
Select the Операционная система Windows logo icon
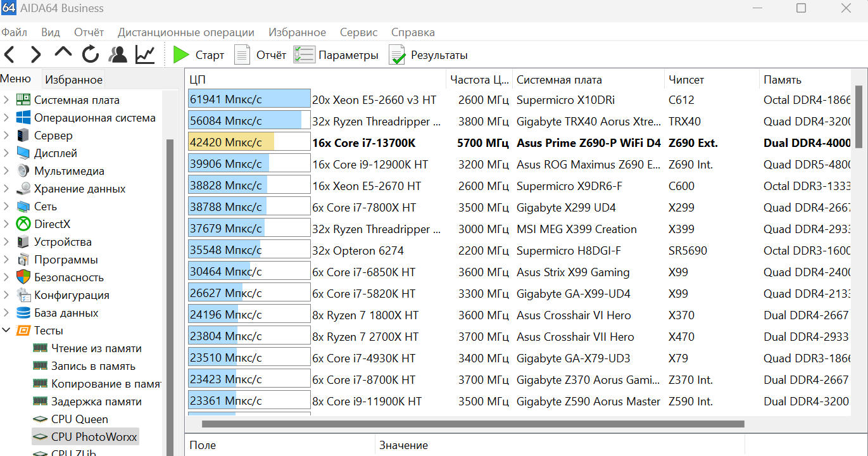pyautogui.click(x=23, y=117)
